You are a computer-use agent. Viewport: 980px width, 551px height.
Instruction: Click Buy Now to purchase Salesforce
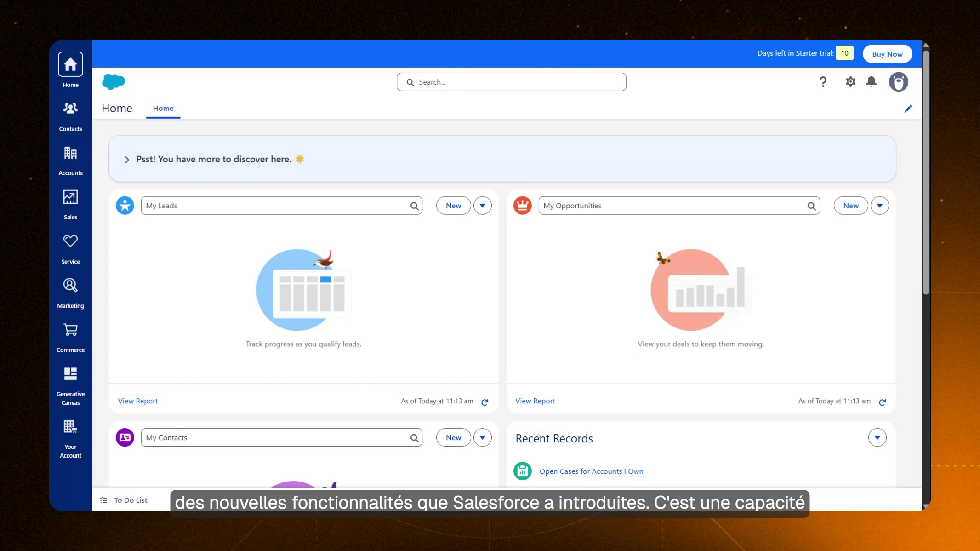pos(887,54)
